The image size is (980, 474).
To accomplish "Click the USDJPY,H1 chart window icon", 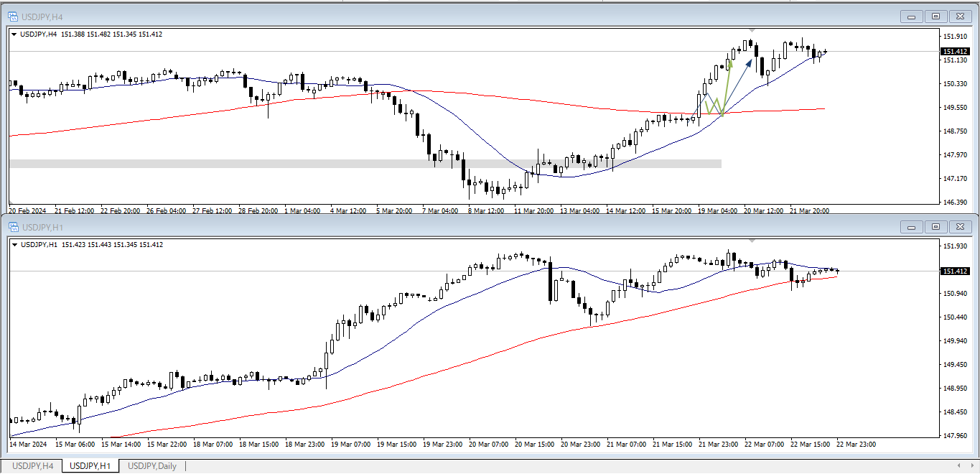I will pyautogui.click(x=13, y=227).
